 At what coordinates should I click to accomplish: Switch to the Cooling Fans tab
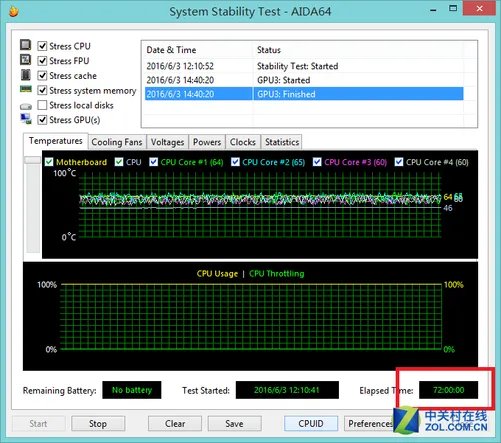(117, 142)
